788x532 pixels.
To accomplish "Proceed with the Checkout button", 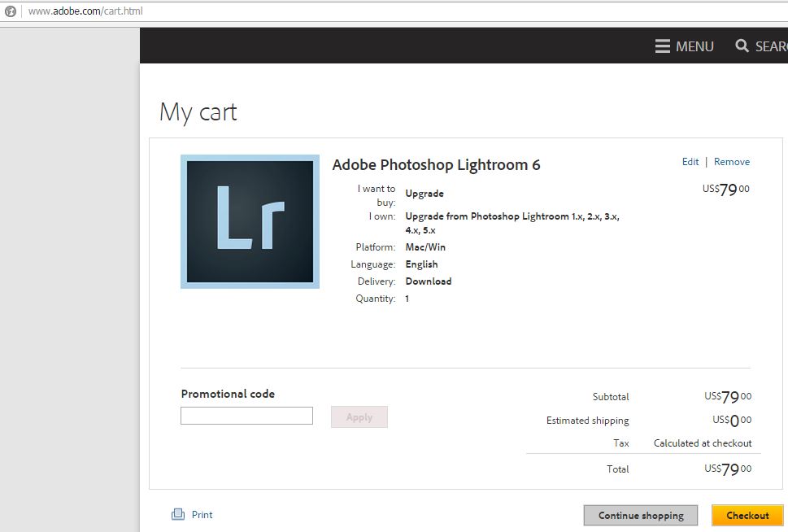I will [748, 516].
